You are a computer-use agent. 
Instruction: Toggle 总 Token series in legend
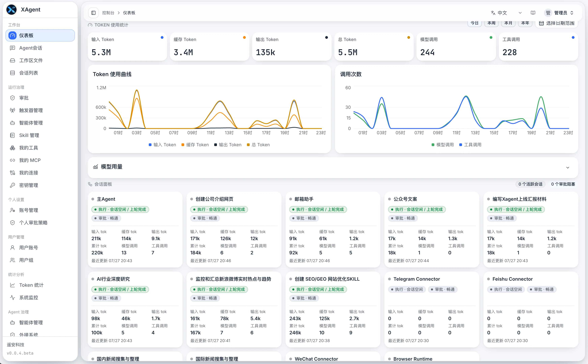[x=258, y=145]
